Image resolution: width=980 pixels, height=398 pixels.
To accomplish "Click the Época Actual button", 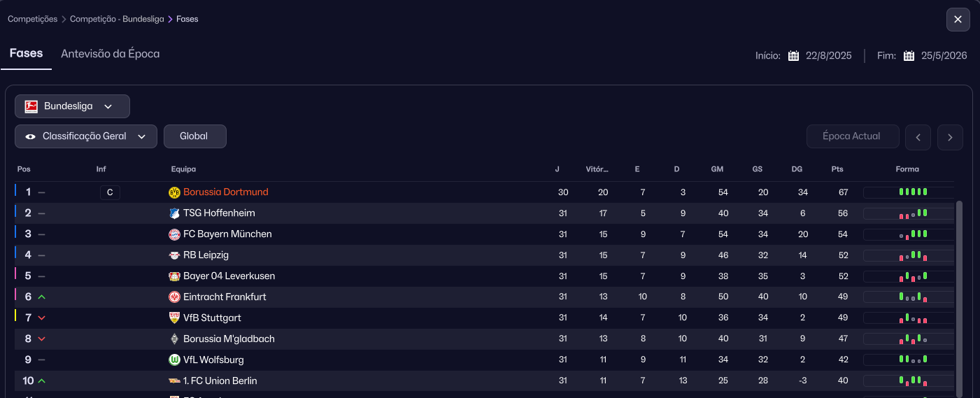I will point(852,136).
